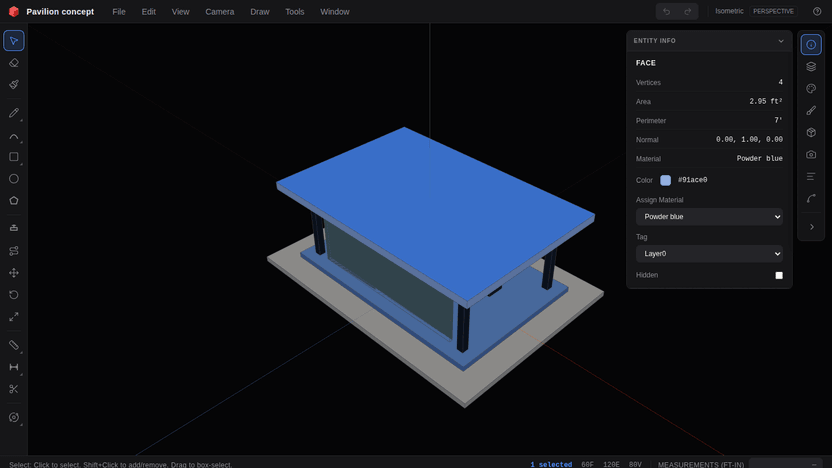Click the Help question mark icon

(817, 11)
